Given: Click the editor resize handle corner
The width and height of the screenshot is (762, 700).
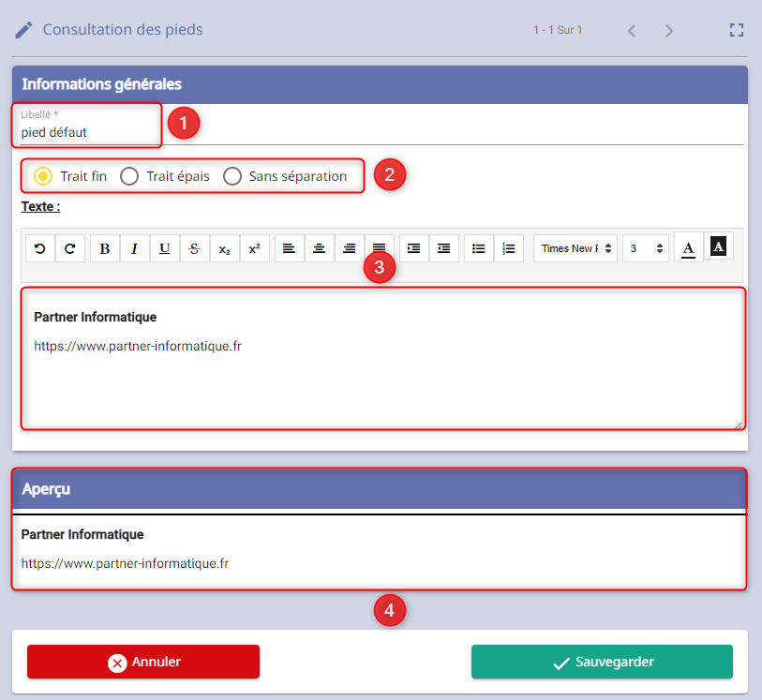Looking at the screenshot, I should coord(739,425).
